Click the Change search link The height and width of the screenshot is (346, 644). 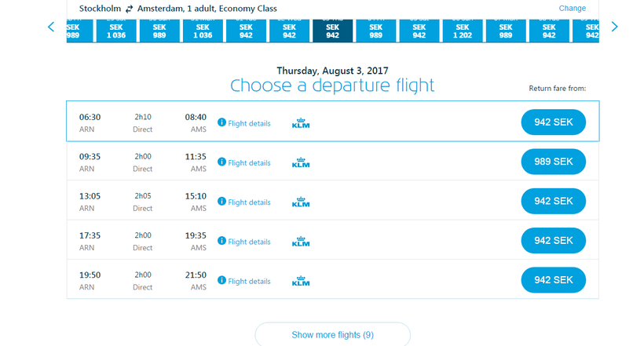[x=572, y=8]
